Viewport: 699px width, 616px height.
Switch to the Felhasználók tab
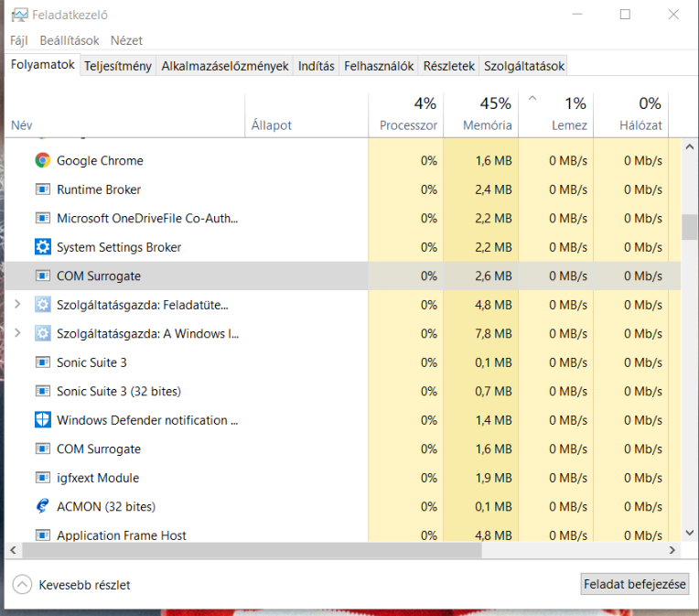point(379,66)
